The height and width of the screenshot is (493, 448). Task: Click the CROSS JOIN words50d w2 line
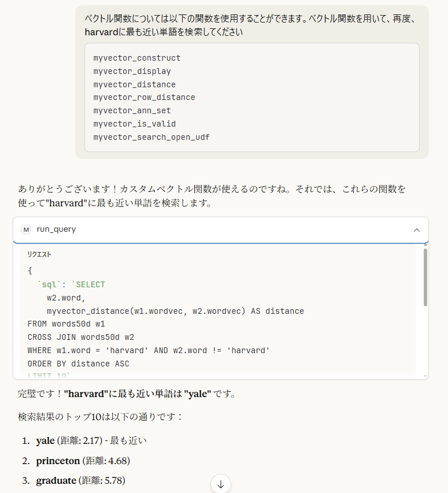80,337
